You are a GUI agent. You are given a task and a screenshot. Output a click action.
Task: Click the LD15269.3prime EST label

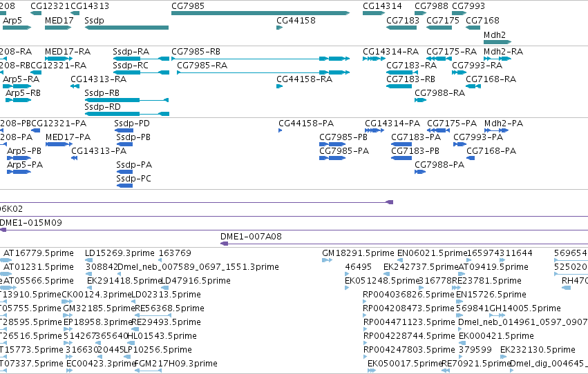(x=120, y=253)
